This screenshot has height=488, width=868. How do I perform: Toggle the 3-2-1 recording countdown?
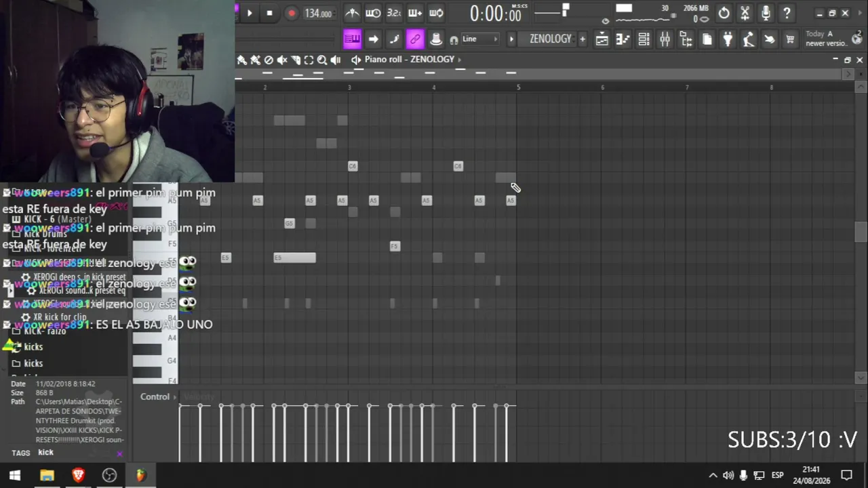(x=394, y=13)
